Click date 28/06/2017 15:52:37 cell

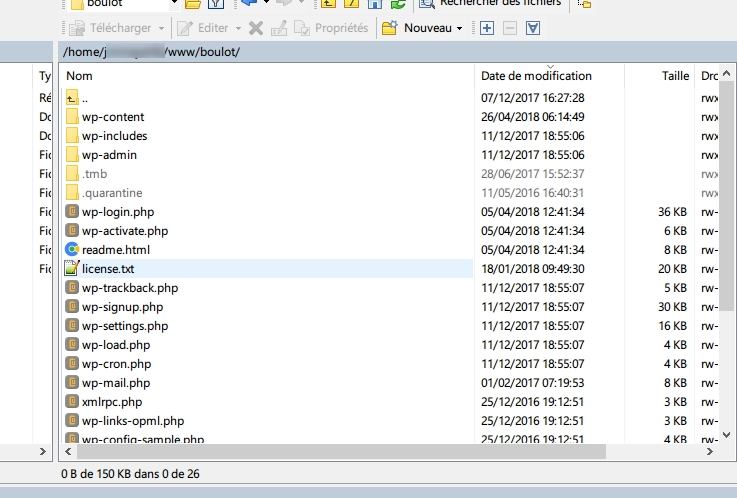point(533,174)
